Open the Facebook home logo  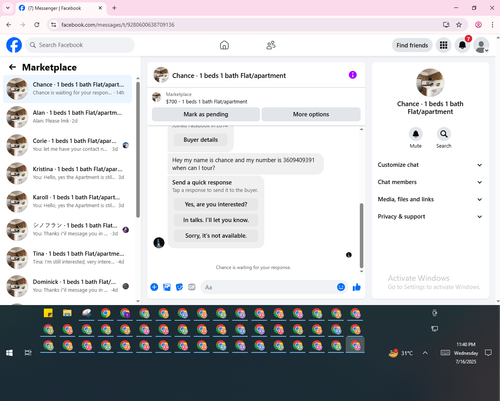14,45
